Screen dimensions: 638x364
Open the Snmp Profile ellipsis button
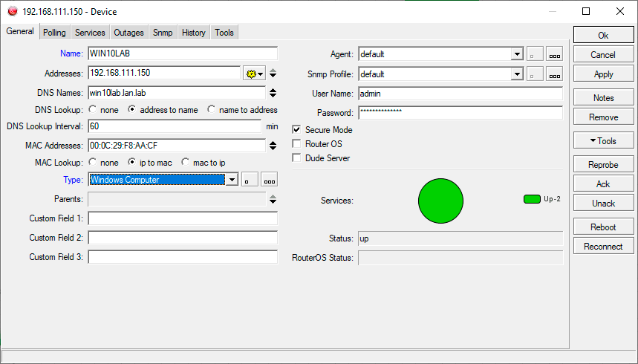pyautogui.click(x=554, y=74)
